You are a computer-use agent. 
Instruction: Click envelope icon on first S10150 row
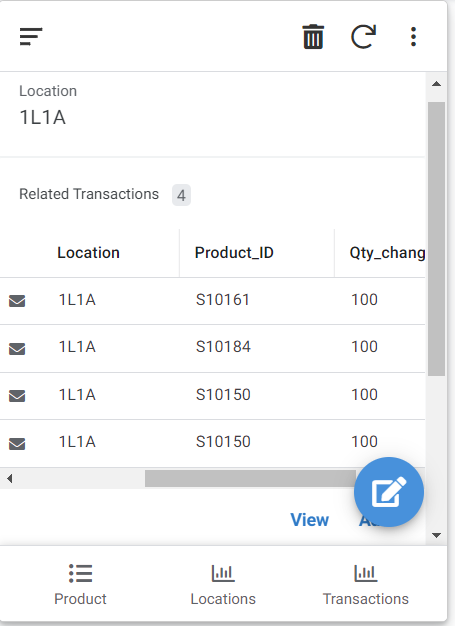[x=17, y=396]
